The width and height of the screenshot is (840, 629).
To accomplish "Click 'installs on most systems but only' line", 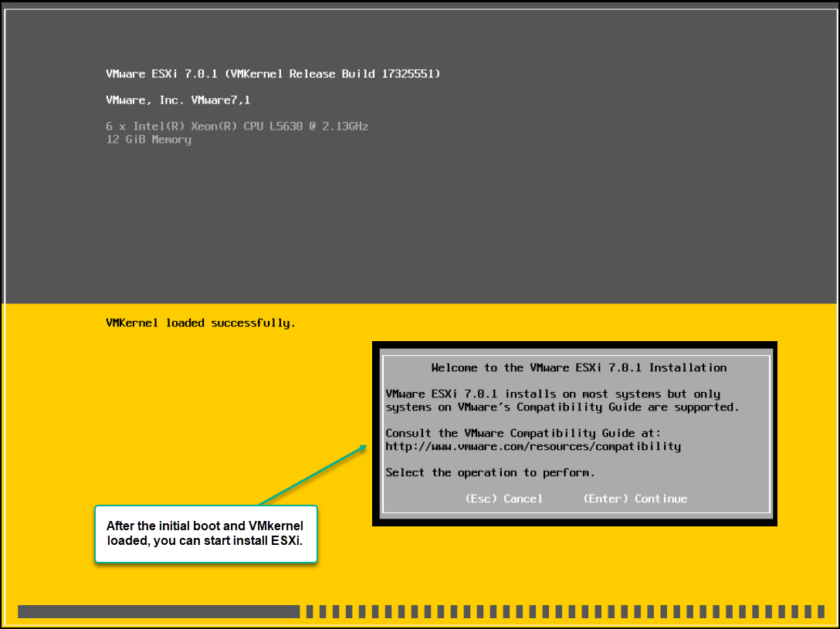I will pyautogui.click(x=553, y=394).
